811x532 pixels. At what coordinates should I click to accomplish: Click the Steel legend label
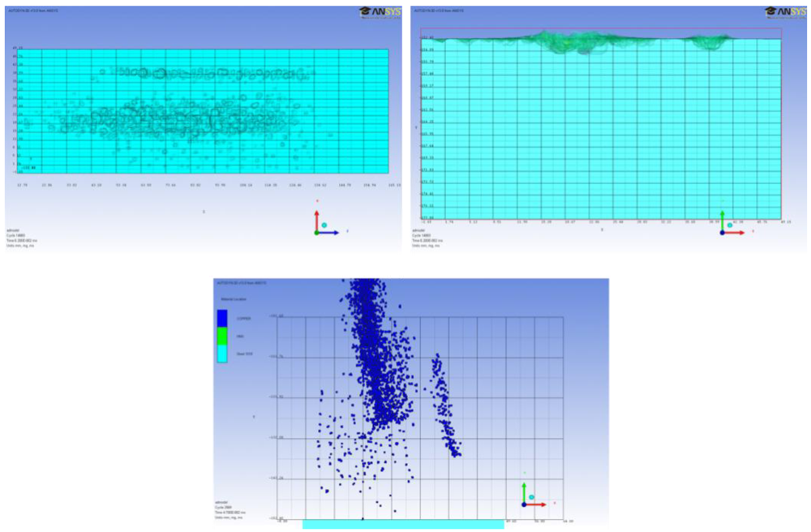click(x=245, y=354)
